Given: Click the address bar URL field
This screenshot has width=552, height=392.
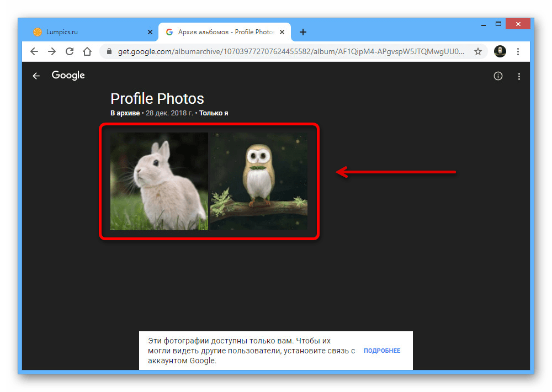Looking at the screenshot, I should (287, 51).
